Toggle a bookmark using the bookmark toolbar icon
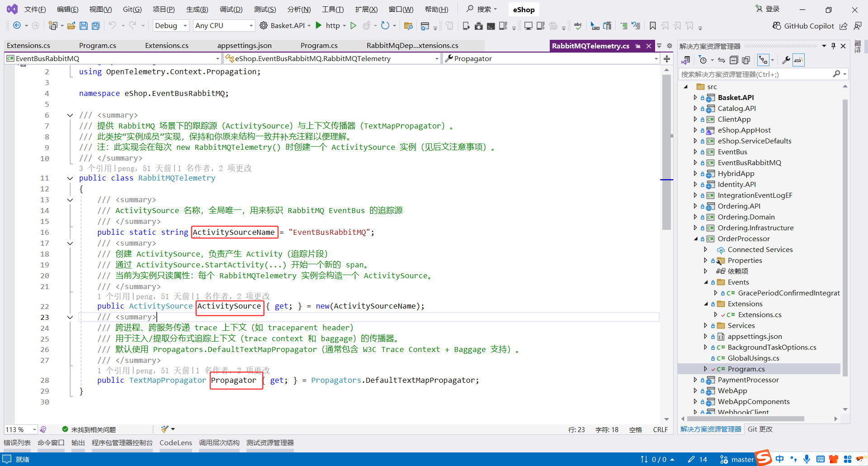Image resolution: width=868 pixels, height=466 pixels. 652,26
